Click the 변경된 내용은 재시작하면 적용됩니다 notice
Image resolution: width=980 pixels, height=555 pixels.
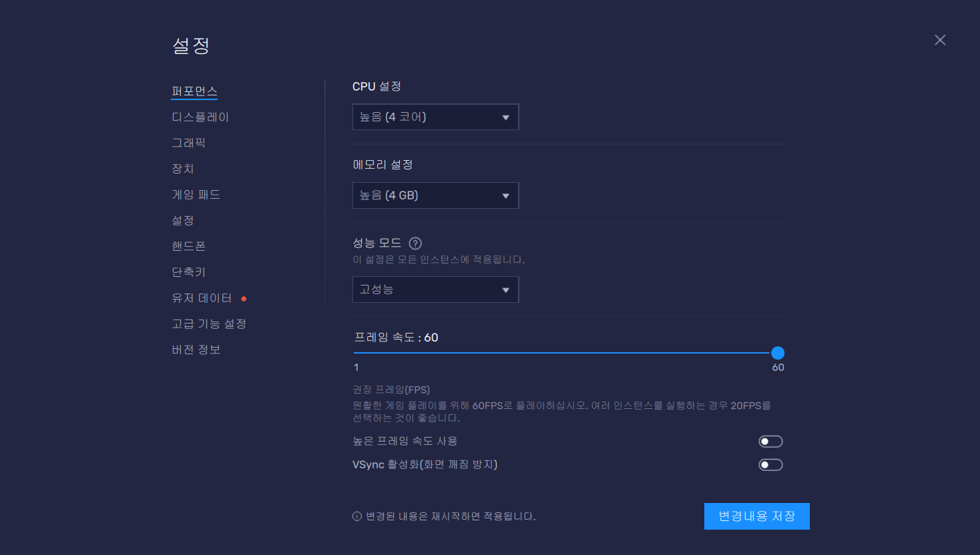[x=451, y=516]
